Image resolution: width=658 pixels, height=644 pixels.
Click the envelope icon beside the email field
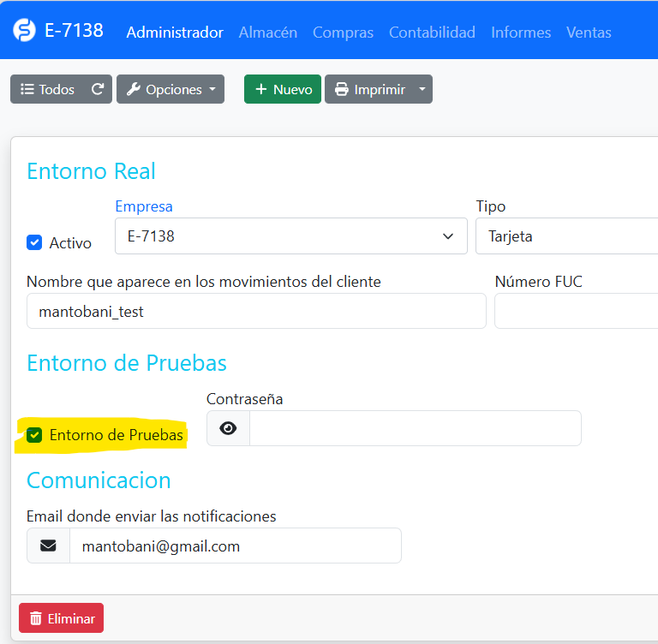[x=48, y=546]
